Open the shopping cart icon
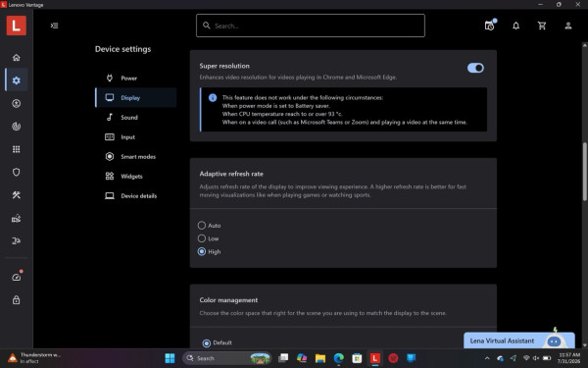 point(542,26)
